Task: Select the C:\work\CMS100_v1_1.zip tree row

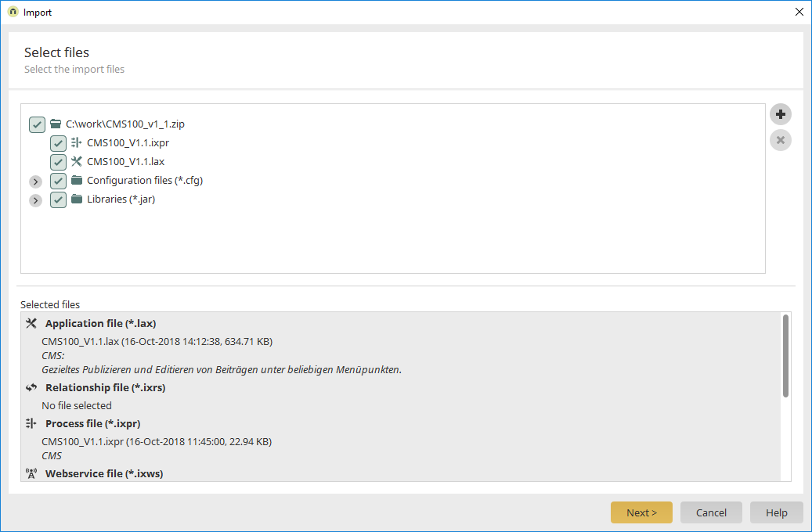Action: 125,124
